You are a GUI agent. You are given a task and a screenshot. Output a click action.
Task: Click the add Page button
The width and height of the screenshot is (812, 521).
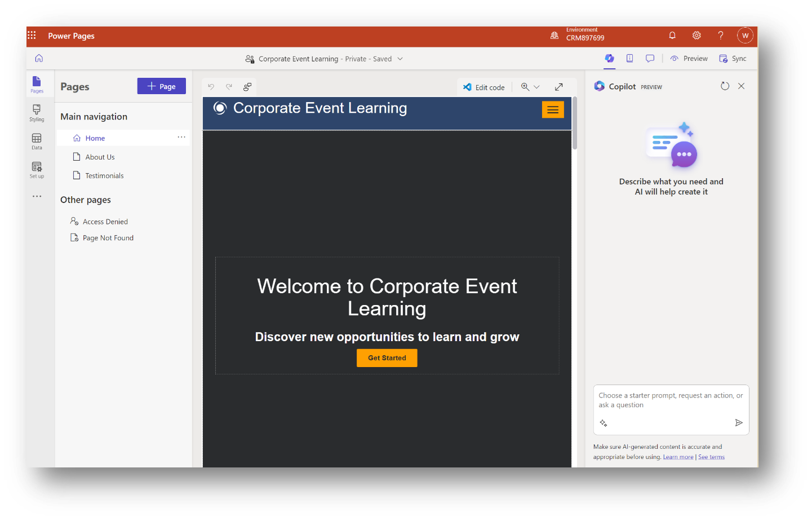[x=162, y=86]
